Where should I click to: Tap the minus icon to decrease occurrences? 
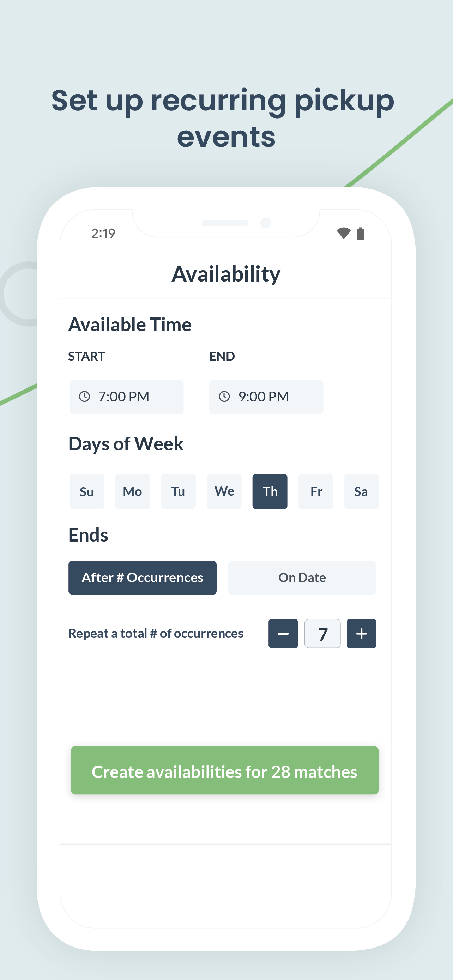point(283,634)
